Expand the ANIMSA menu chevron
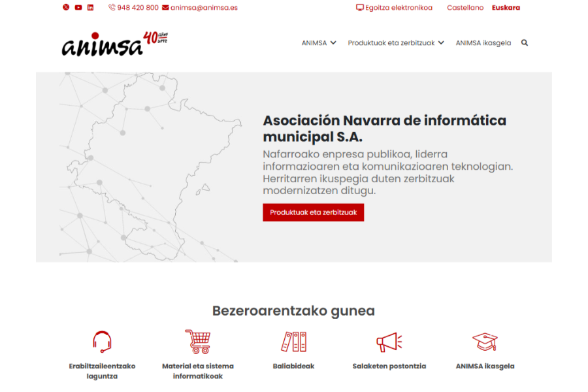 pyautogui.click(x=333, y=42)
